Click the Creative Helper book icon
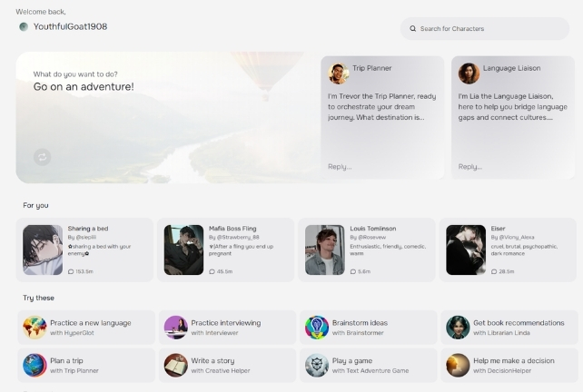The height and width of the screenshot is (392, 583). 175,365
